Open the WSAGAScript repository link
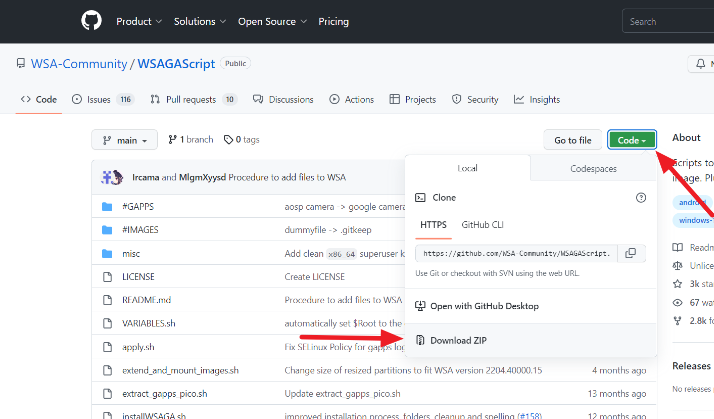 point(176,63)
